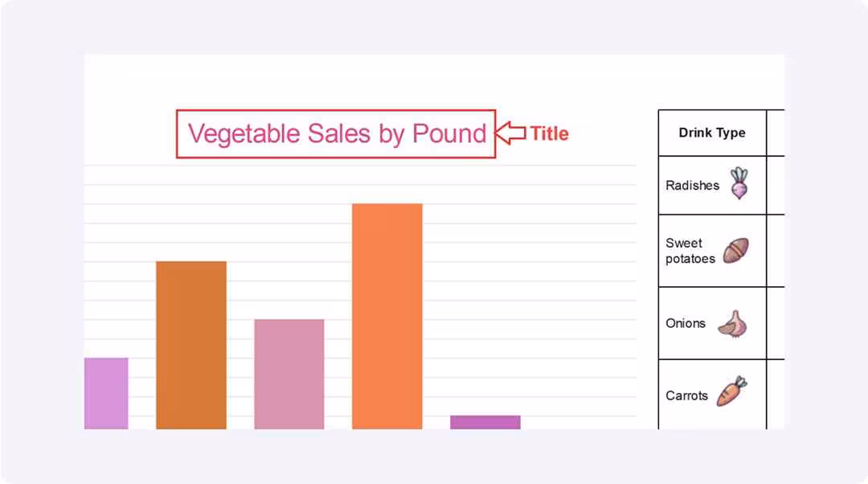Select the "Vegetable Sales by Pound" chart title
This screenshot has width=868, height=484.
click(x=337, y=133)
